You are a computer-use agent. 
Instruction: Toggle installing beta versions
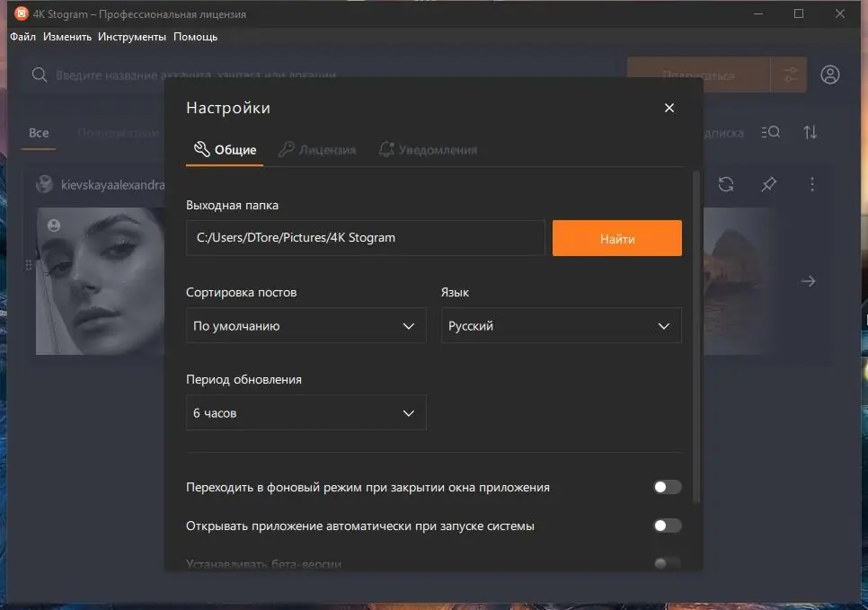click(667, 561)
